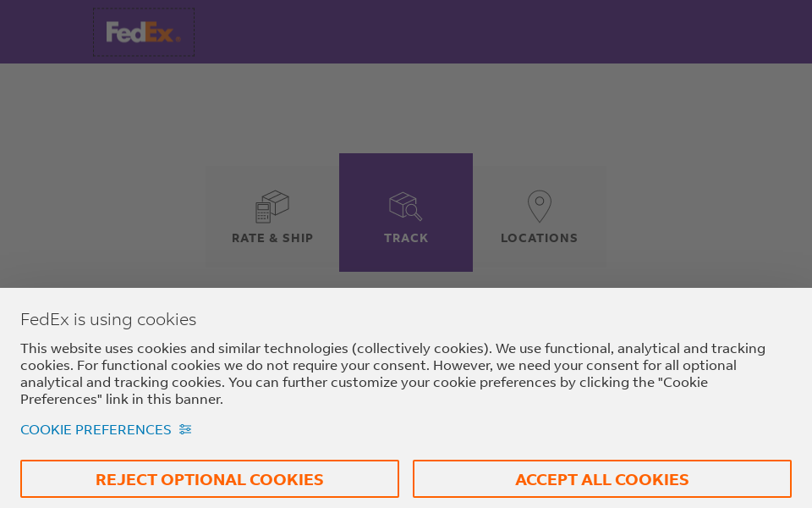Click the FedEx logo in the header
This screenshot has height=508, width=812.
[143, 32]
